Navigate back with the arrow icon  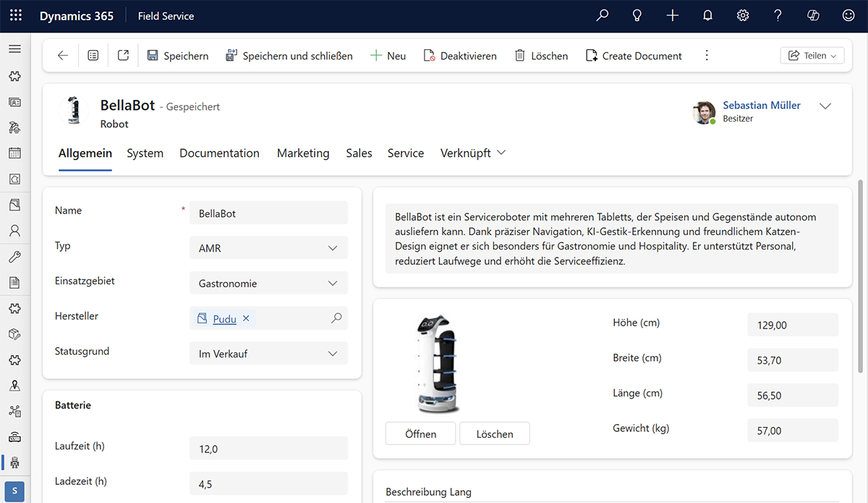tap(62, 55)
